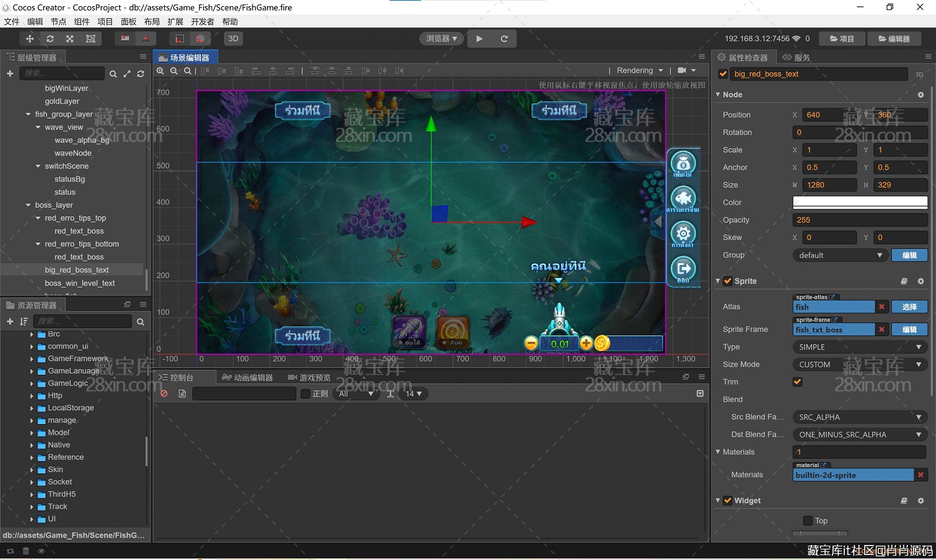Image resolution: width=936 pixels, height=560 pixels.
Task: Add a new node in hierarchy panel
Action: [10, 74]
